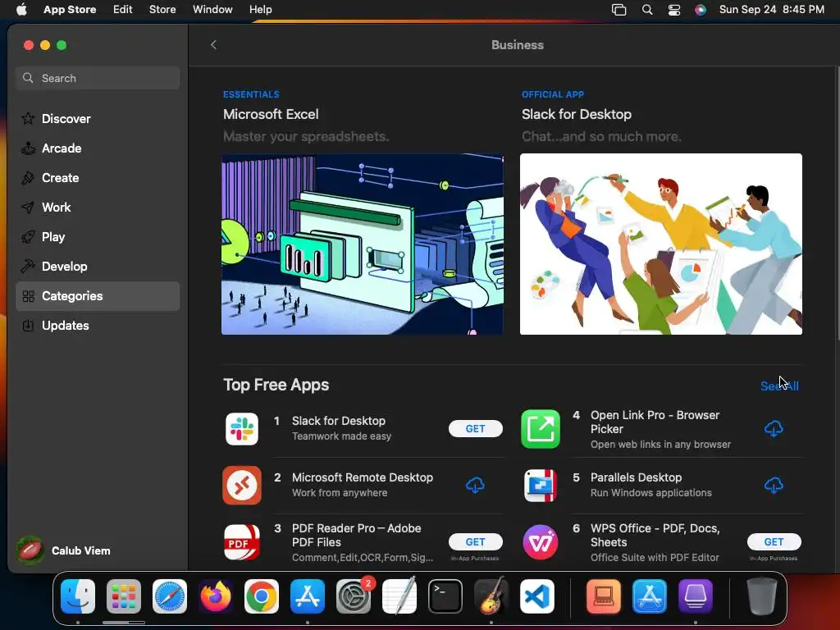Click the Stage Manager menu bar icon
Image resolution: width=840 pixels, height=630 pixels.
coord(619,10)
